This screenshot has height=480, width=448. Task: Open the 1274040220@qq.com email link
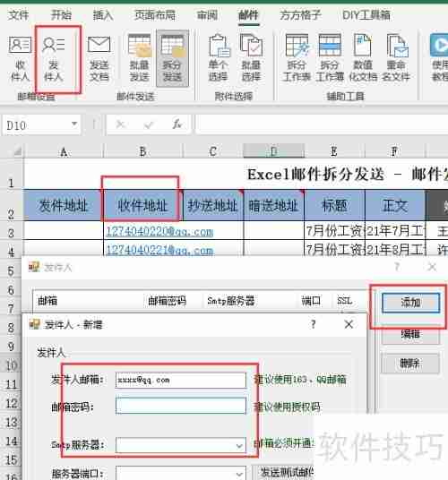pyautogui.click(x=159, y=231)
